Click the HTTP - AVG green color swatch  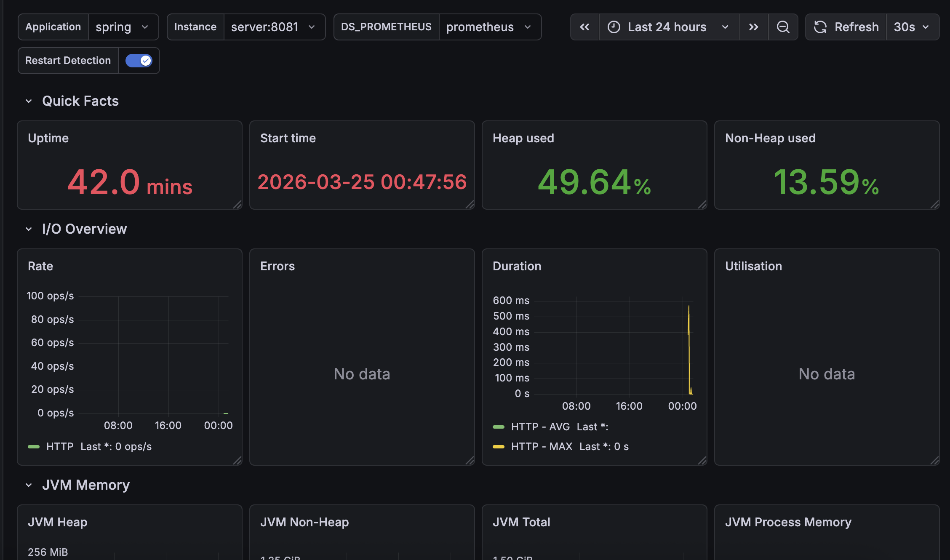[499, 427]
